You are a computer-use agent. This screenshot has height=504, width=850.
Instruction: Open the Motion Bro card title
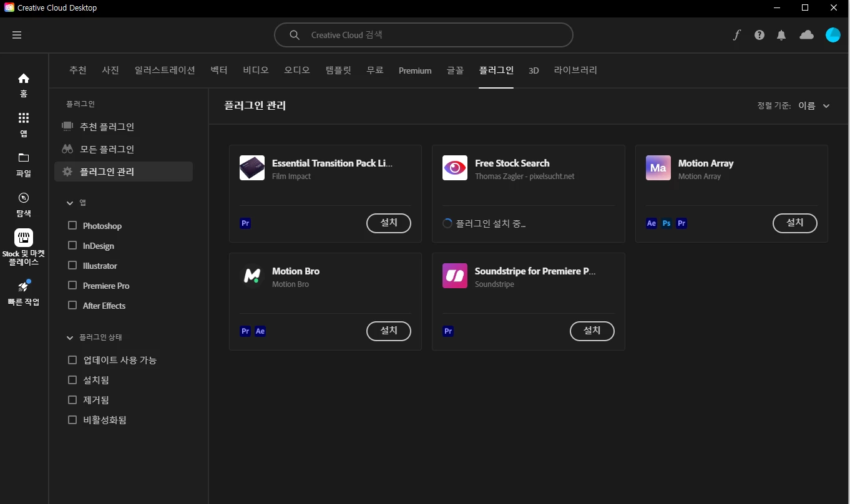point(296,271)
